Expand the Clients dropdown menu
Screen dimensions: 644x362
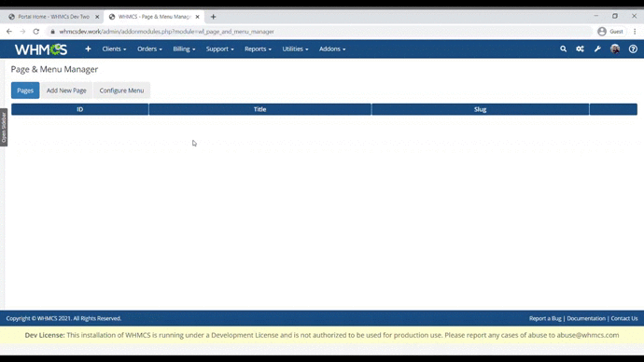point(114,49)
